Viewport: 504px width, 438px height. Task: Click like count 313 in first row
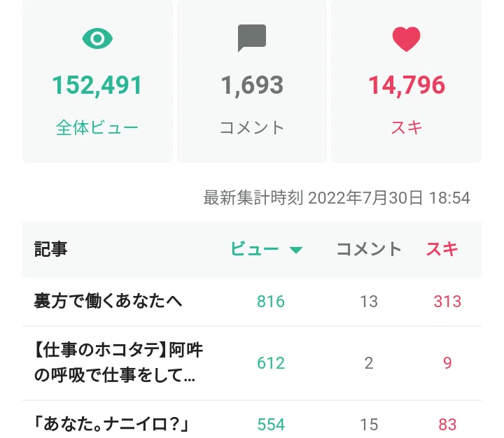[x=447, y=302]
